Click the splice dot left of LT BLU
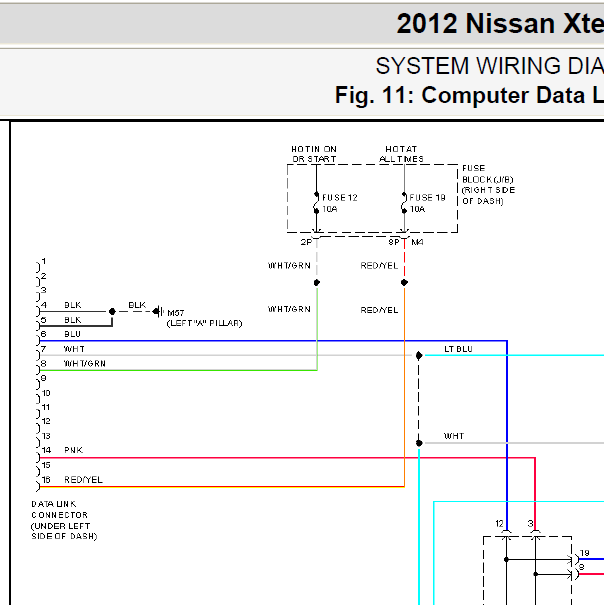The image size is (604, 605). tap(419, 355)
